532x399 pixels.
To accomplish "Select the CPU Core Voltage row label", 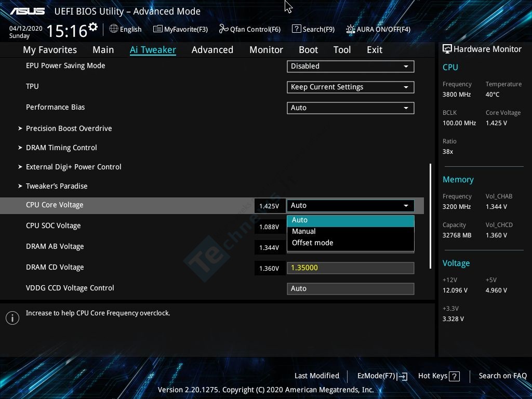I will (x=55, y=205).
